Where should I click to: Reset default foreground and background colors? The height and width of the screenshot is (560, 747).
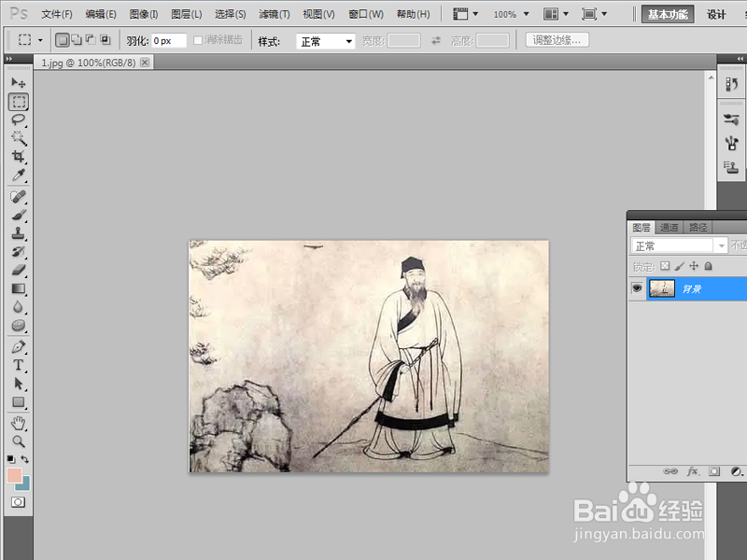coord(11,459)
